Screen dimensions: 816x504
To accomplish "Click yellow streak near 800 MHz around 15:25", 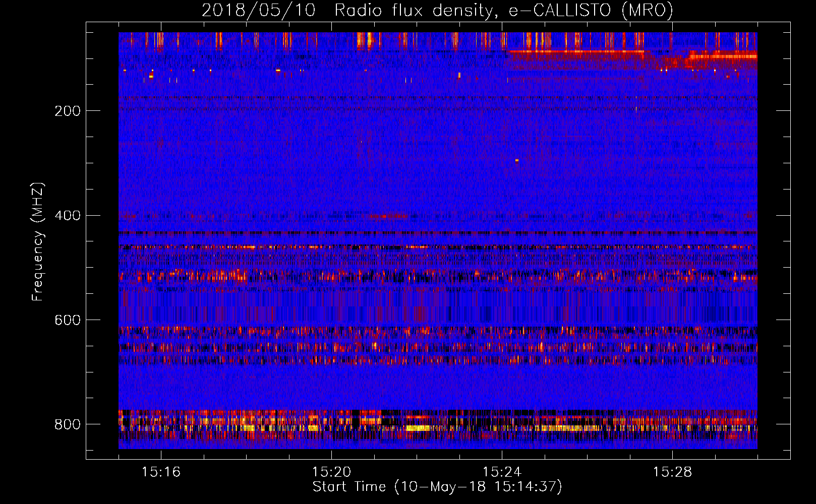I will [570, 428].
